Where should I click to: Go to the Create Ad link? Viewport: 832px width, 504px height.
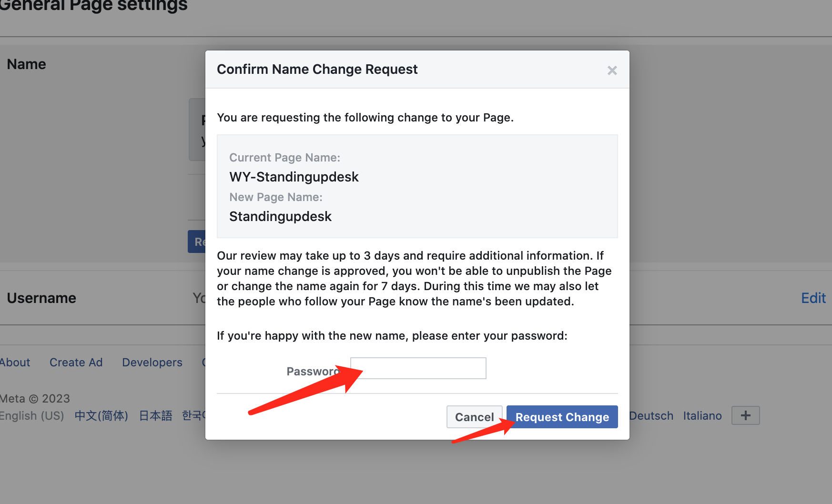76,363
